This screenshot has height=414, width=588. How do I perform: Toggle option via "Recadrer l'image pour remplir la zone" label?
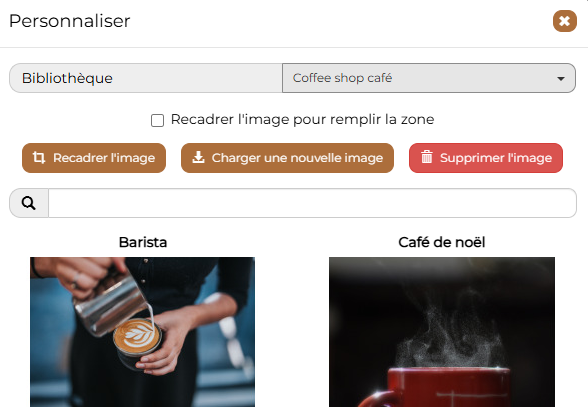pos(302,119)
